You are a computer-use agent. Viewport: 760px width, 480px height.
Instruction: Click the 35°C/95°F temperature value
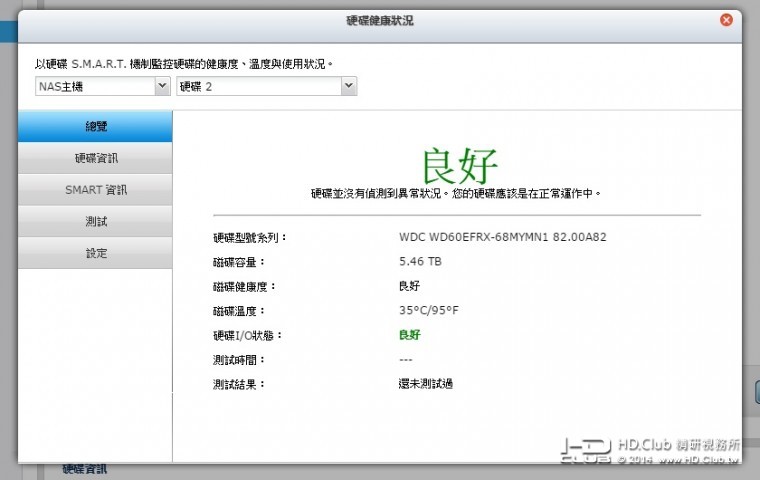pos(429,310)
